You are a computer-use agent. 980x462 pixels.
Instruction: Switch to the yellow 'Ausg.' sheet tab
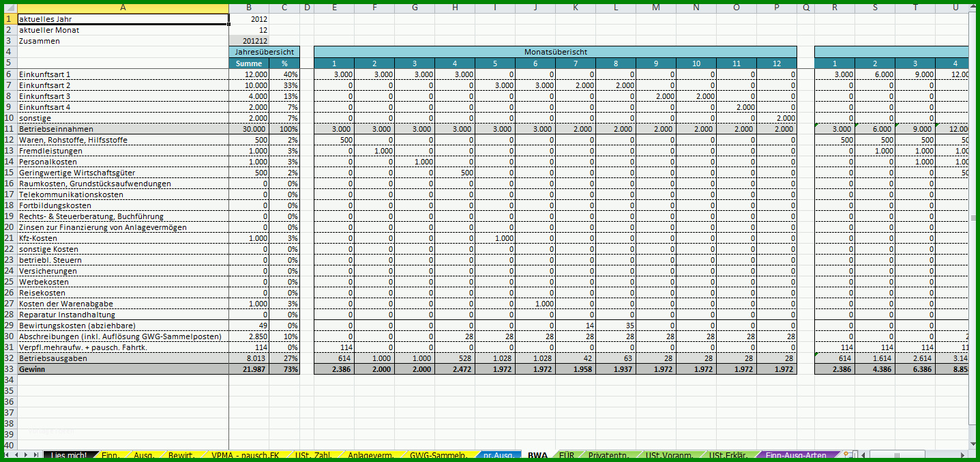tap(143, 455)
